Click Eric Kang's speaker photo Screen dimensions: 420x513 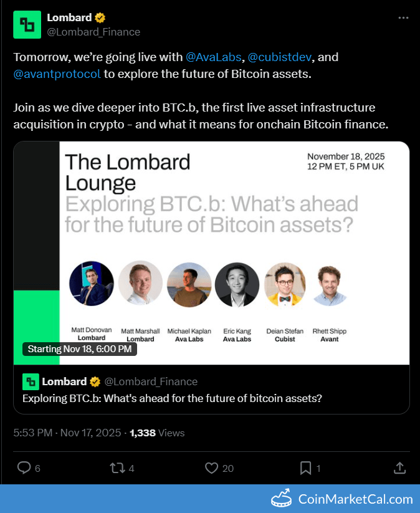coord(237,284)
